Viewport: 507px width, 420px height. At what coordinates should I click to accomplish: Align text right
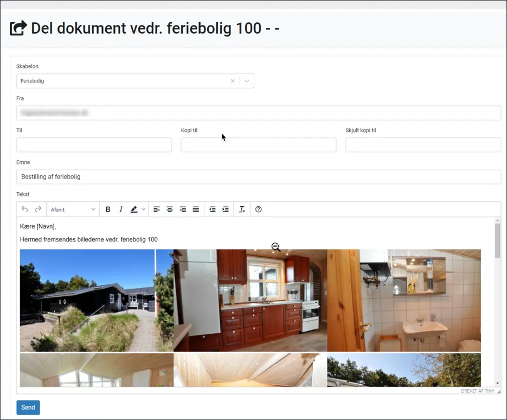click(x=183, y=209)
